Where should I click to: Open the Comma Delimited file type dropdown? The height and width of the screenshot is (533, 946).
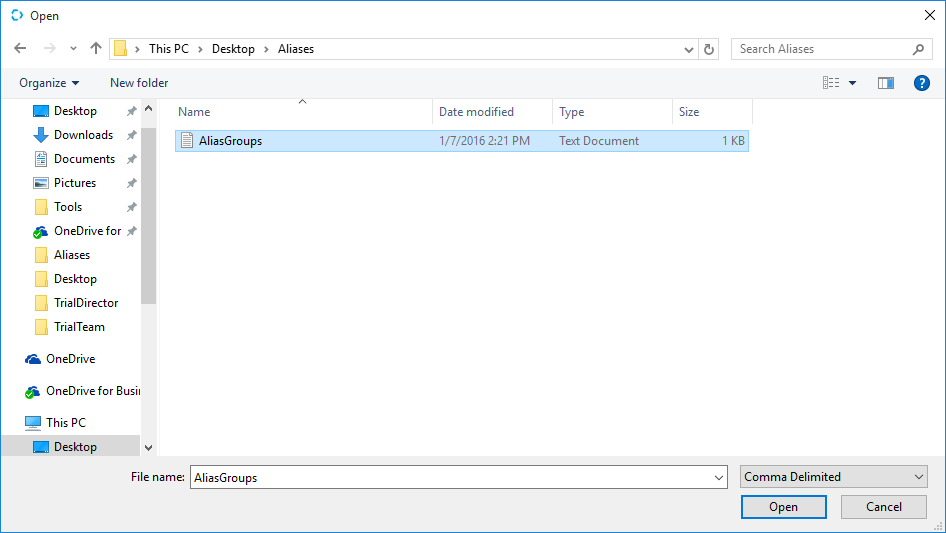point(834,477)
